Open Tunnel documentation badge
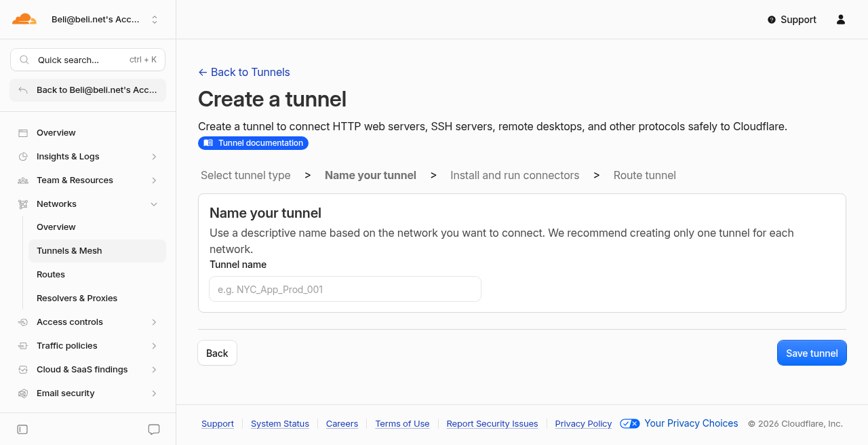The width and height of the screenshot is (868, 445). click(x=253, y=143)
